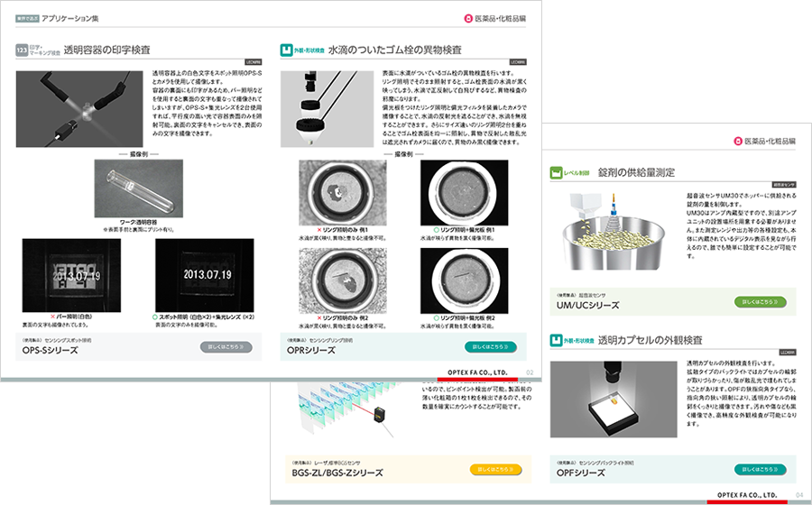Viewport: 812px width, 505px height.
Task: Click the 業界で選ぶ badge in page header
Action: [x=25, y=17]
